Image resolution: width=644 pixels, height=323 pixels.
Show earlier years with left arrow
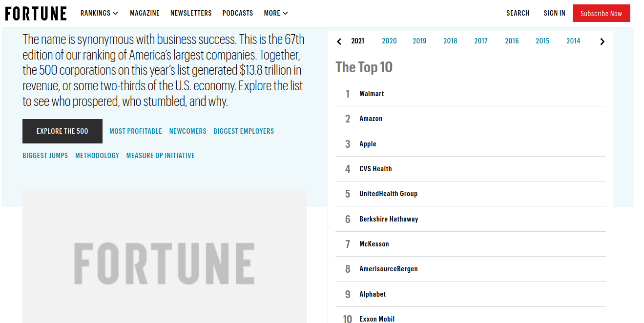coord(339,41)
